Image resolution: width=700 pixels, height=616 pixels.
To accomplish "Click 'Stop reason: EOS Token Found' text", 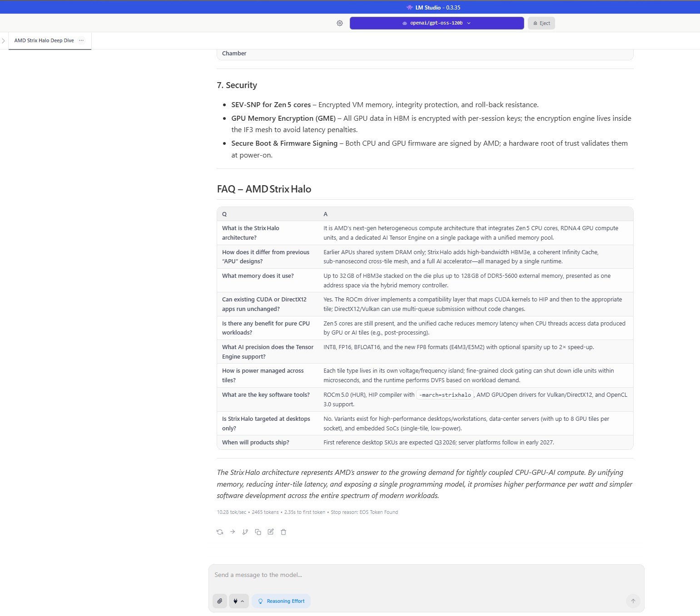I will [364, 512].
